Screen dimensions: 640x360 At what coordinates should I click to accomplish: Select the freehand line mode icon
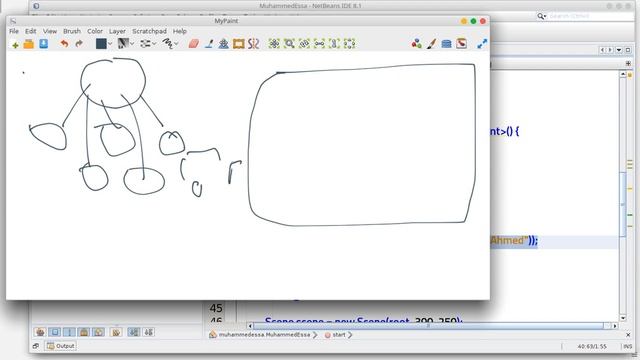pos(167,44)
